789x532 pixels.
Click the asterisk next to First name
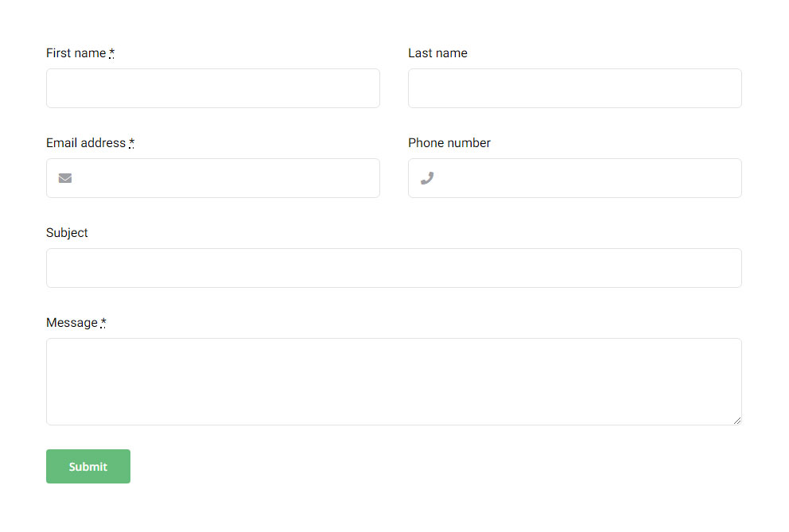coord(112,53)
